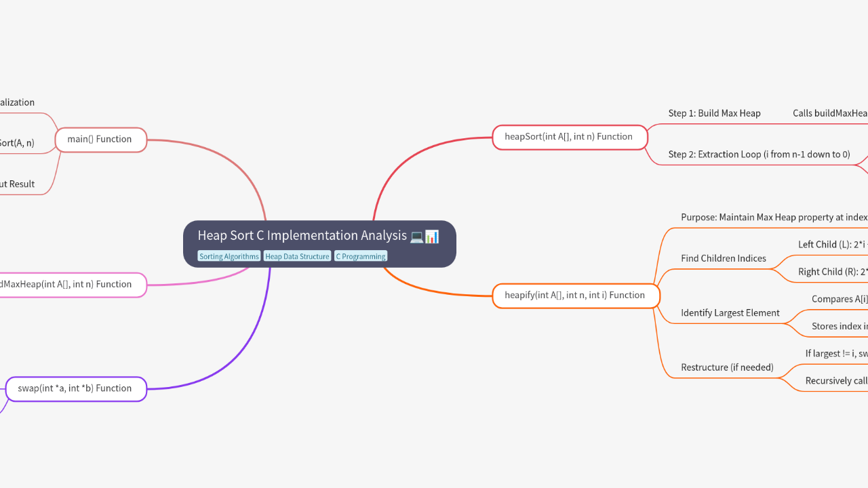Select the Purpose: Maintain Max Heap property item
The width and height of the screenshot is (868, 488).
773,218
